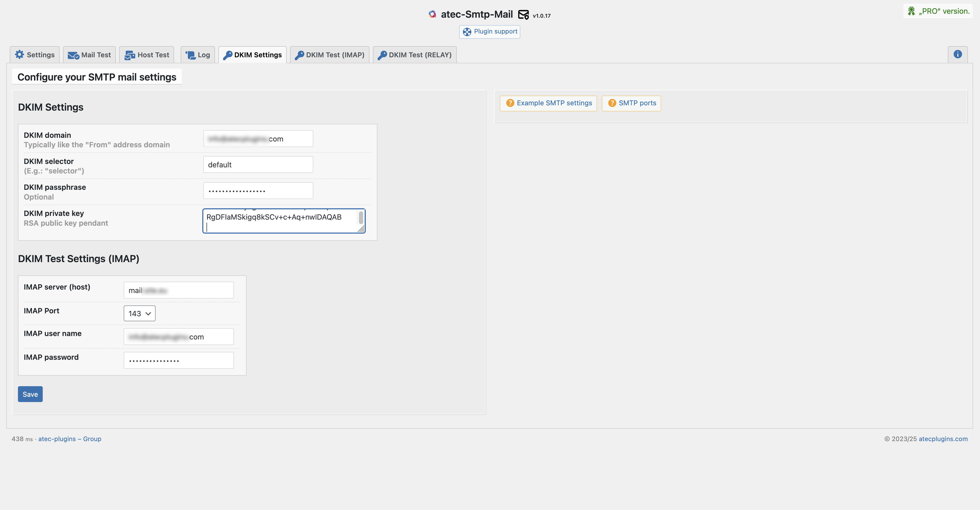Screen dimensions: 980x510
Task: Click the Save button
Action: coord(30,394)
